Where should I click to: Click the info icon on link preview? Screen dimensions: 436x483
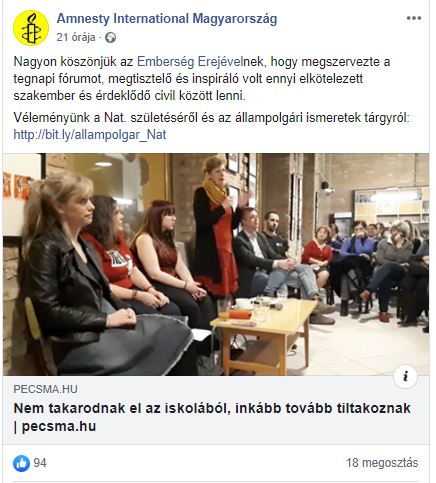405,377
